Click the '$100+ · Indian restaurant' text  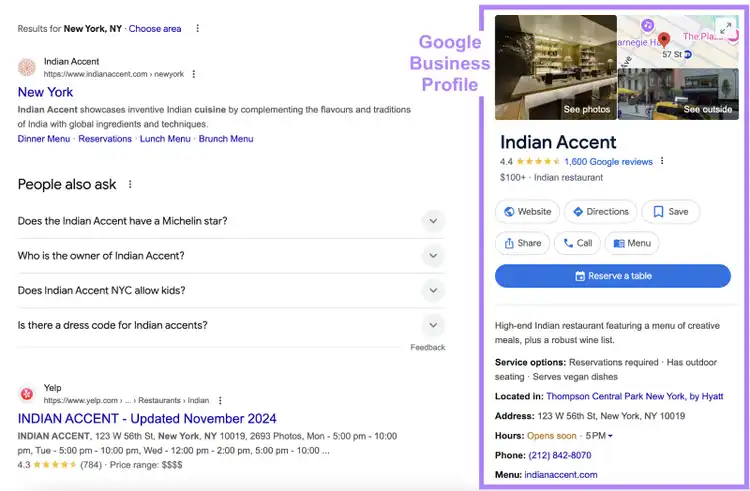click(x=551, y=177)
